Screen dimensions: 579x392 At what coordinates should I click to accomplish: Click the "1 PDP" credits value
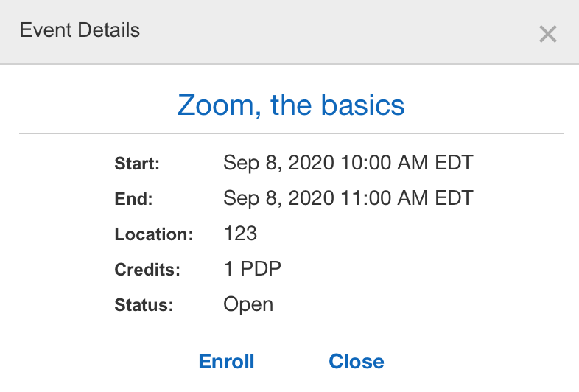(x=252, y=269)
